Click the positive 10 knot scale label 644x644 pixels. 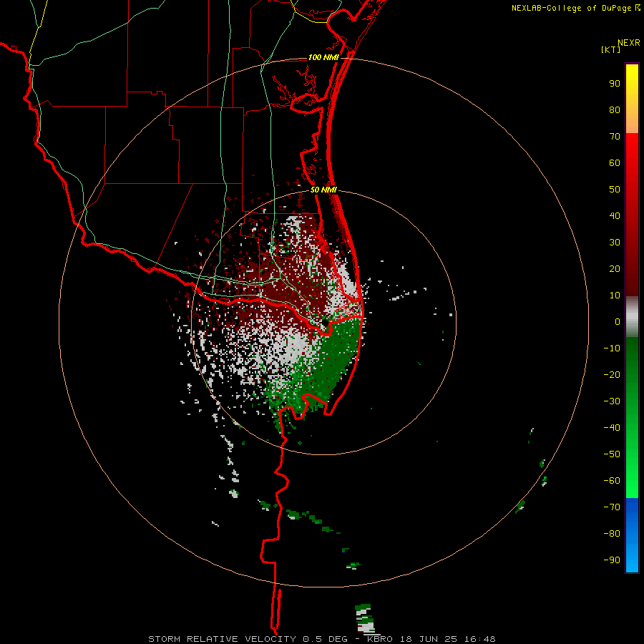click(x=615, y=296)
